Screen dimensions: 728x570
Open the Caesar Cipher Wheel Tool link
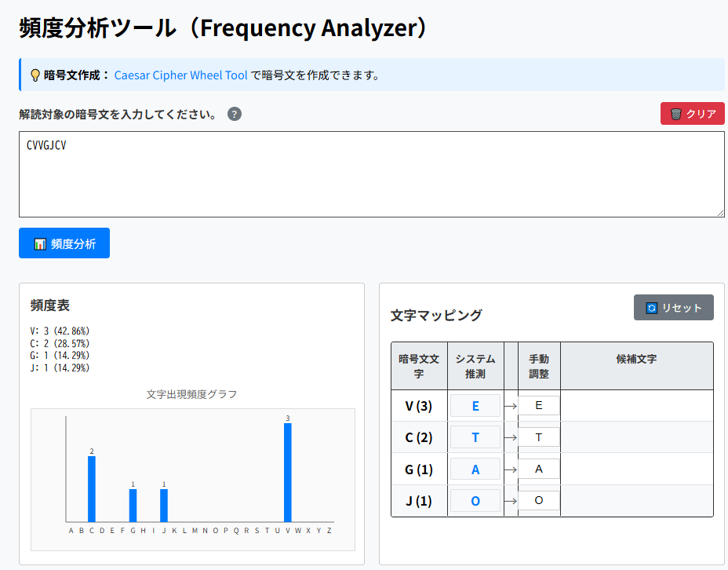(x=180, y=75)
